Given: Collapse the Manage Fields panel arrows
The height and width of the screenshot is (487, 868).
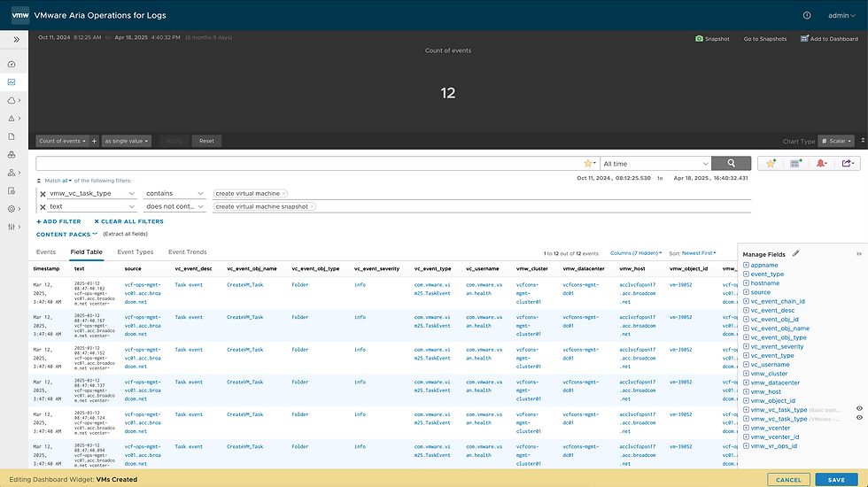Looking at the screenshot, I should coord(859,254).
